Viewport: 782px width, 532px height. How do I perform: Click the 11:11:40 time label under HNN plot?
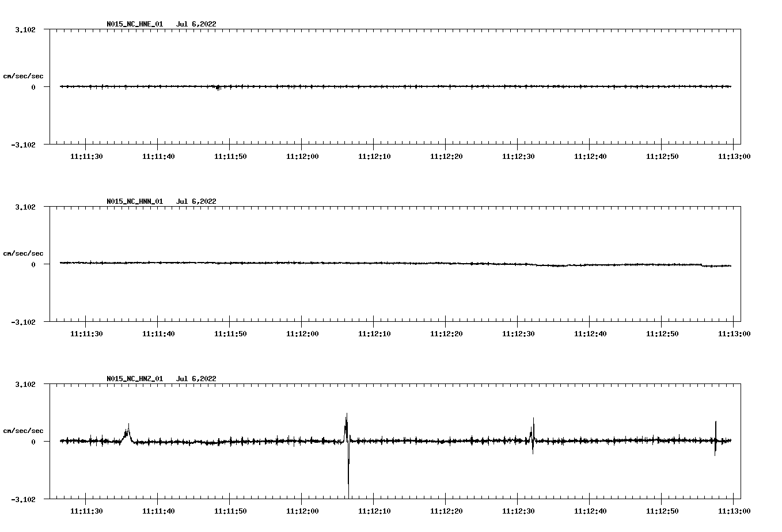point(158,333)
